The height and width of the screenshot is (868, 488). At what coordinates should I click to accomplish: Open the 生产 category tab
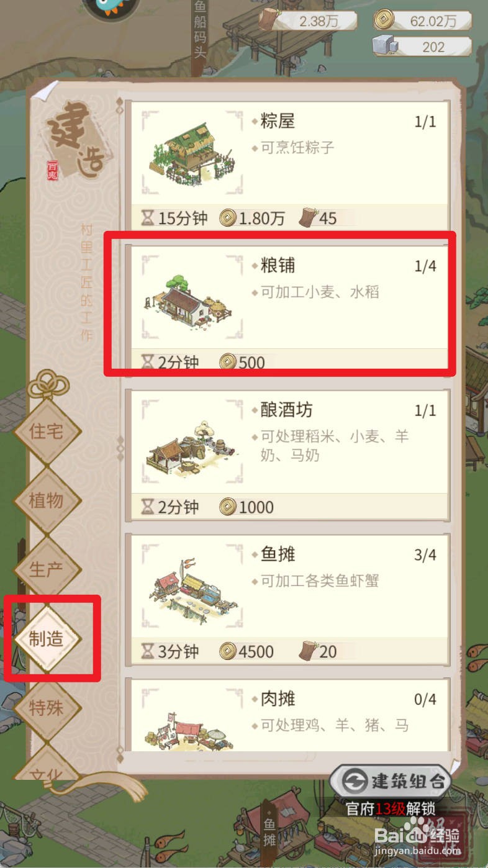pyautogui.click(x=47, y=569)
